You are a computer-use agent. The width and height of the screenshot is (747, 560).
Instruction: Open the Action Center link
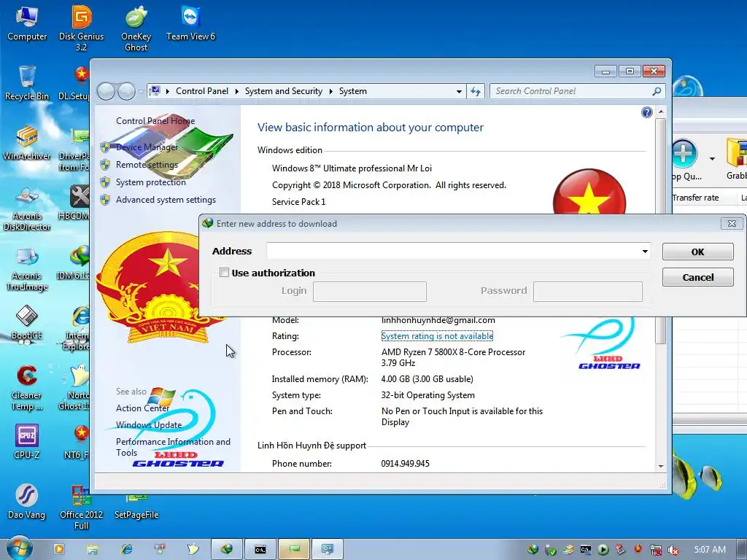142,408
